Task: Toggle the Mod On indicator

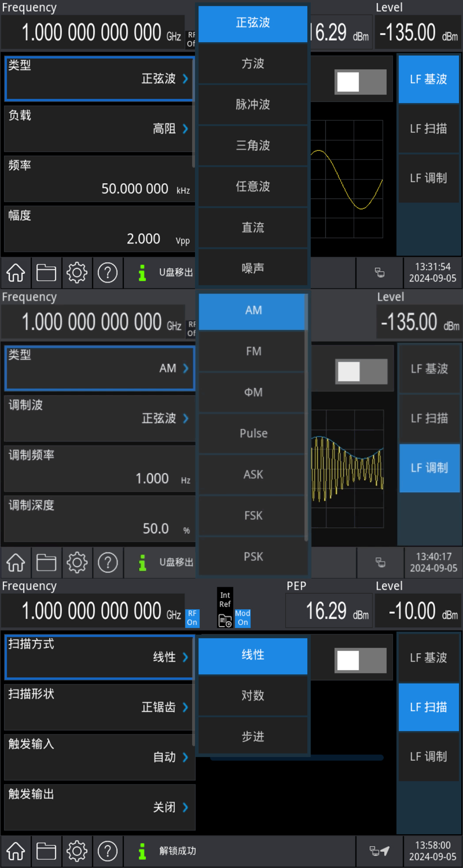Action: (x=243, y=618)
